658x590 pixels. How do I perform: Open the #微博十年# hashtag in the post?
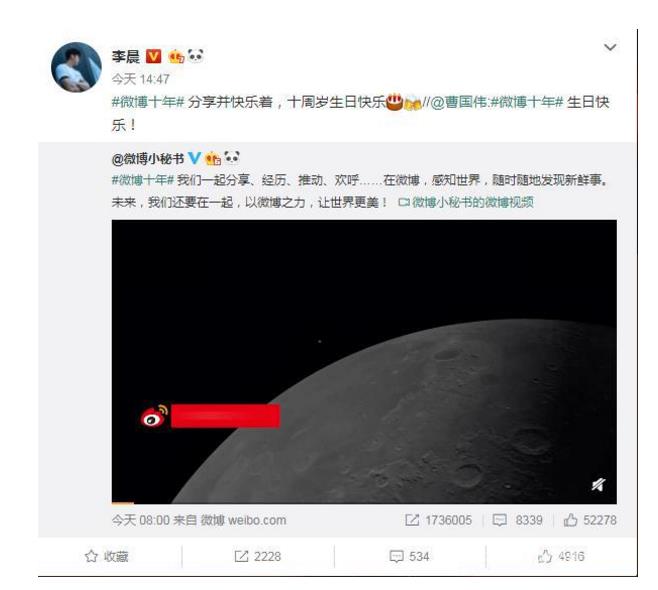point(148,102)
